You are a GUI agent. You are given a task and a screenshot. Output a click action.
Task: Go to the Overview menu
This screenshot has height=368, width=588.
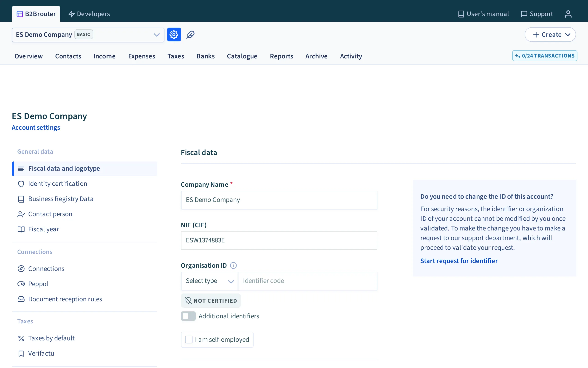(x=28, y=56)
